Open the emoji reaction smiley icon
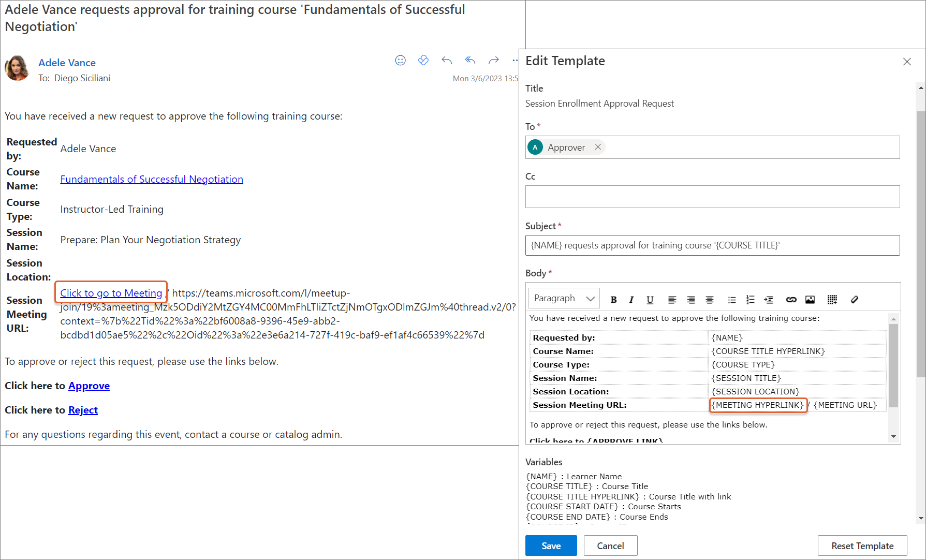Image resolution: width=926 pixels, height=560 pixels. point(400,61)
